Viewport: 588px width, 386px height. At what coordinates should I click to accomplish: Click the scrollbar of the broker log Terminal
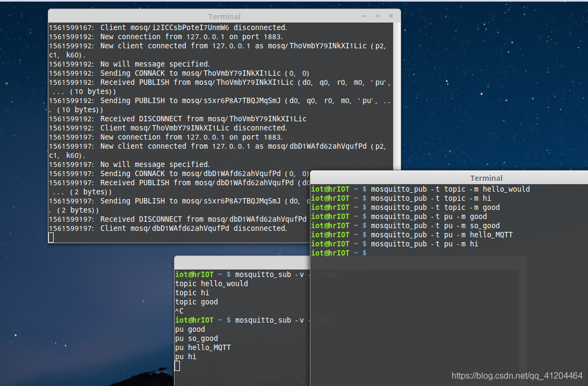pos(397,96)
